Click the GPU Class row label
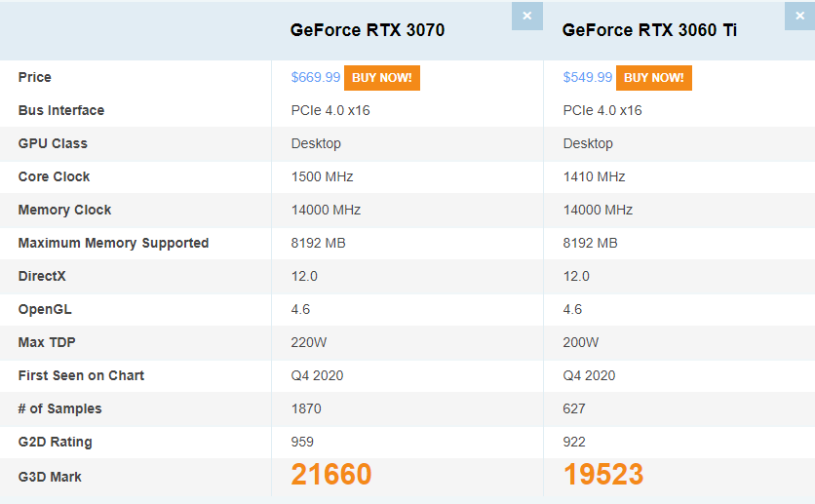This screenshot has height=504, width=815. point(53,144)
